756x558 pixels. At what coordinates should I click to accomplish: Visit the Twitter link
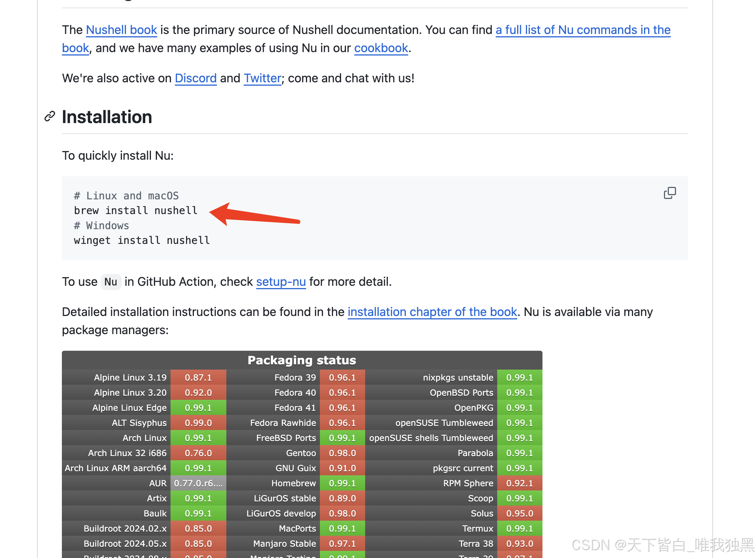click(263, 78)
